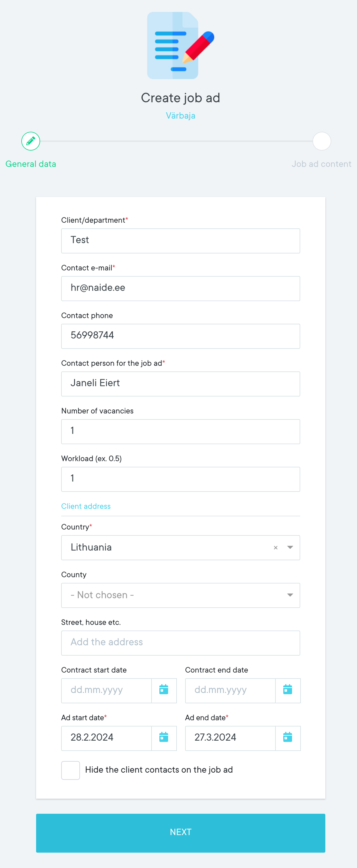
Task: Focus the Number of vacancies field
Action: pos(180,431)
